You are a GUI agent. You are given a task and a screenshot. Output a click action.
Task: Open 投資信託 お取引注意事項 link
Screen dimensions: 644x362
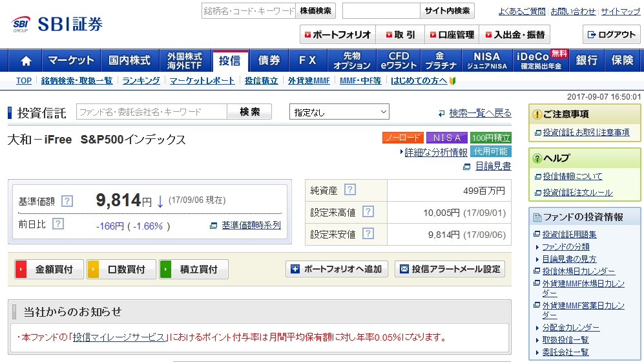[x=586, y=133]
